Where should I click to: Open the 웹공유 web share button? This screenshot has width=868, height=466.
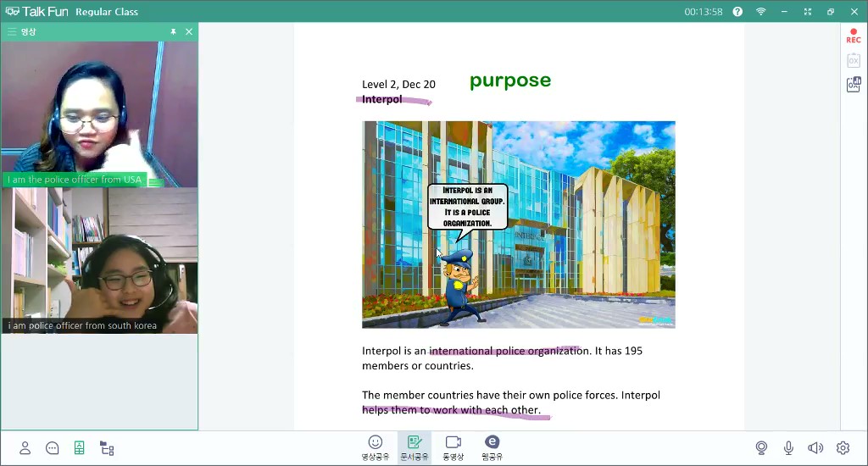[492, 447]
